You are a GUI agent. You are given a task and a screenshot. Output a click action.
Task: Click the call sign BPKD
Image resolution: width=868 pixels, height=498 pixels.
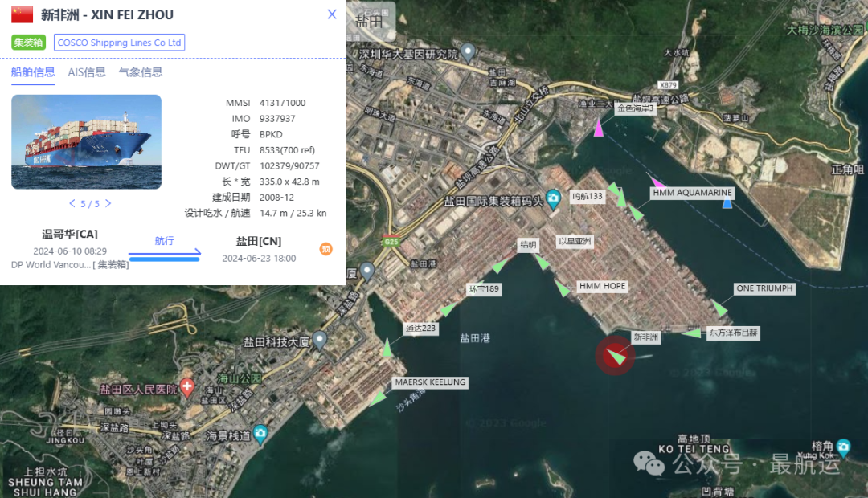coord(271,134)
